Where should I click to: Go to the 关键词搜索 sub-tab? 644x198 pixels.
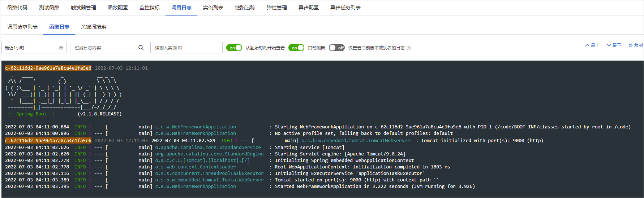pos(94,27)
